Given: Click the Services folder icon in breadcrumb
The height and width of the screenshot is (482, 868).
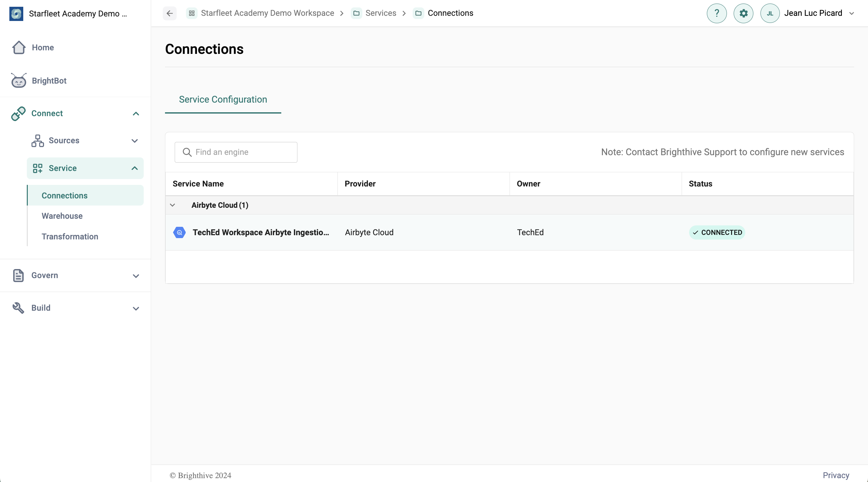Looking at the screenshot, I should [x=356, y=13].
